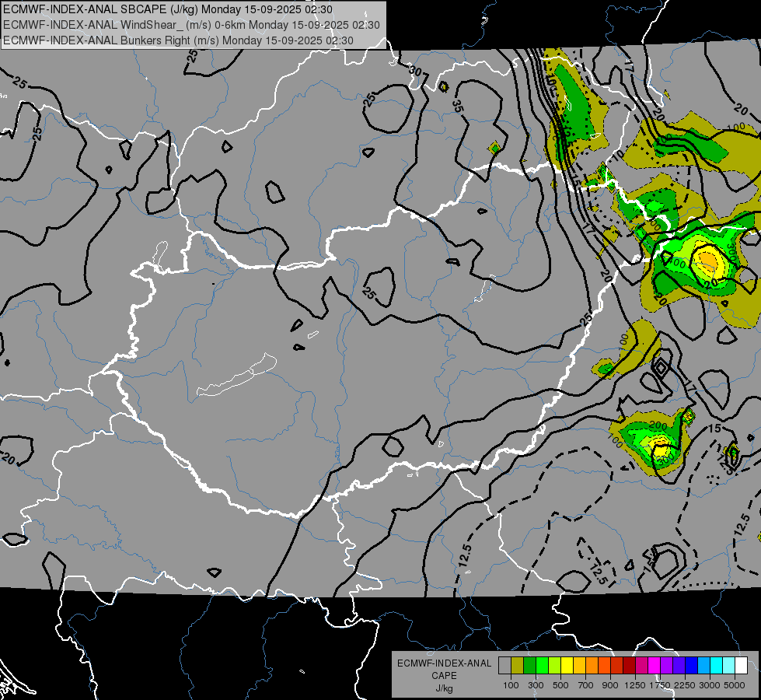Click the bright green legend swatch

click(542, 666)
